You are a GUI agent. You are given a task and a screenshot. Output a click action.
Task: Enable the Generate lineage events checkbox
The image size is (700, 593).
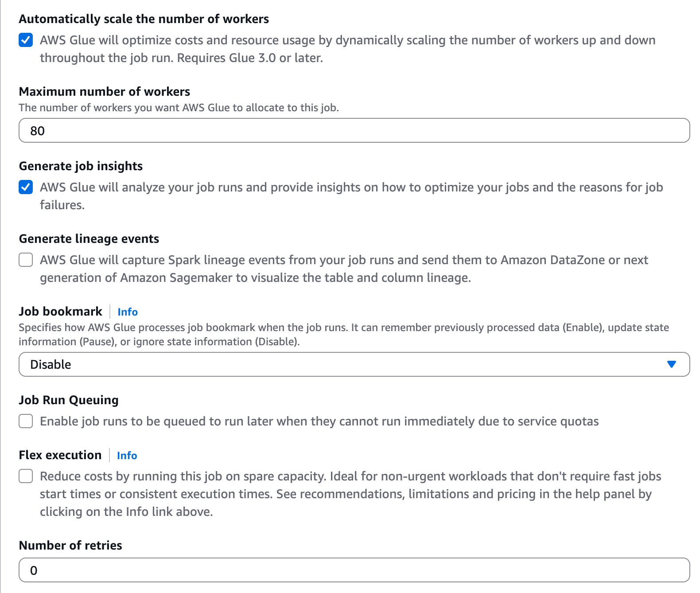pyautogui.click(x=26, y=260)
